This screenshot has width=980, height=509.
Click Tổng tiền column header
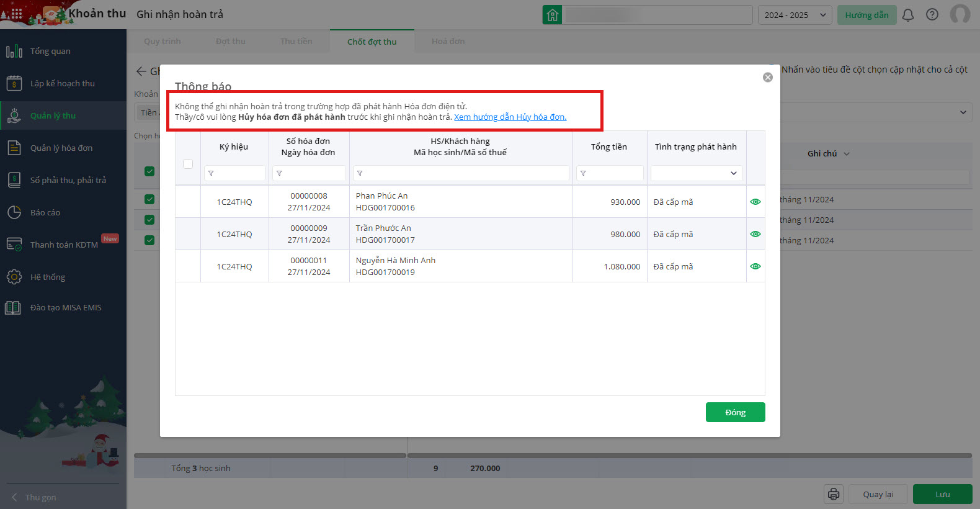pyautogui.click(x=608, y=147)
